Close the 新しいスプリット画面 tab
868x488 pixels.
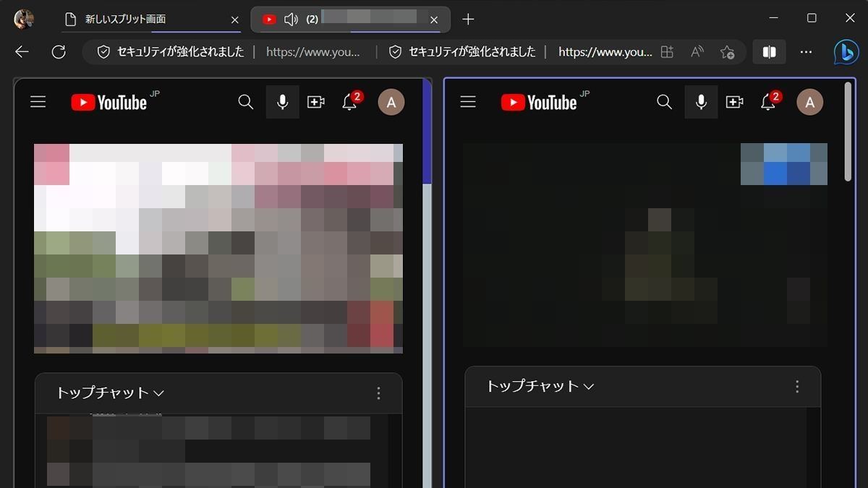coord(234,20)
